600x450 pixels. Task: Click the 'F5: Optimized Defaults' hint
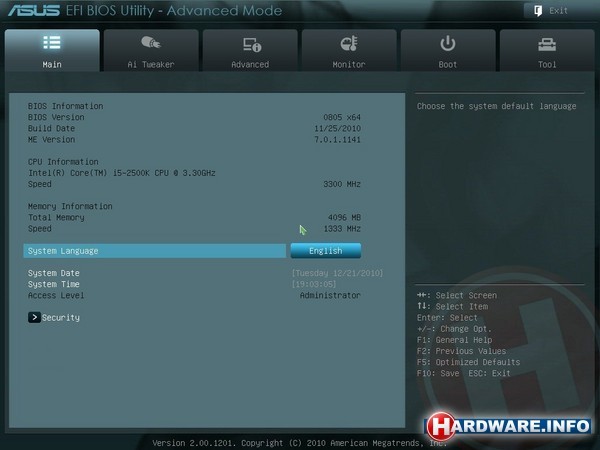point(468,362)
